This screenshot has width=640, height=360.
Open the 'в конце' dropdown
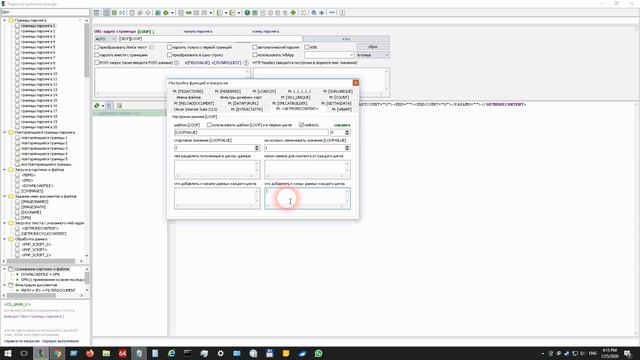[x=373, y=55]
